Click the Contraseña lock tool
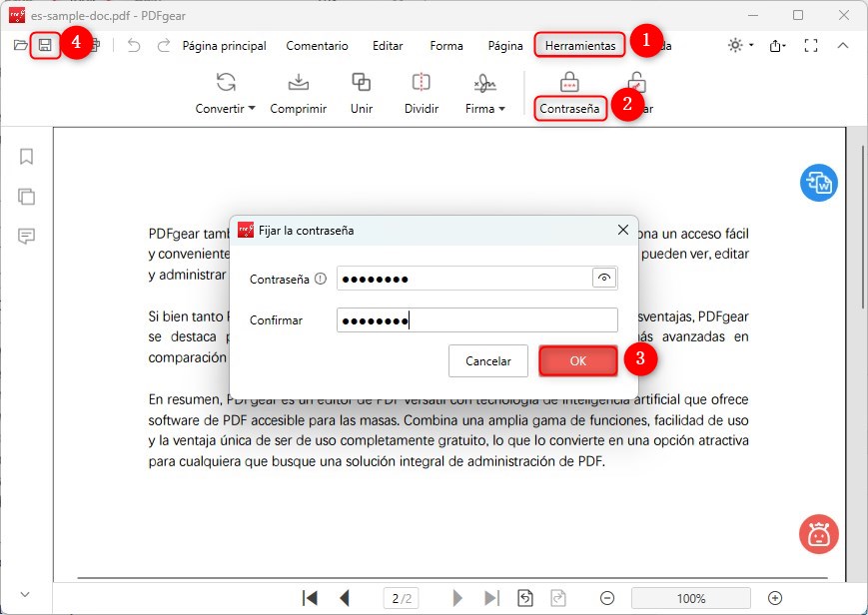The width and height of the screenshot is (868, 615). click(x=569, y=95)
